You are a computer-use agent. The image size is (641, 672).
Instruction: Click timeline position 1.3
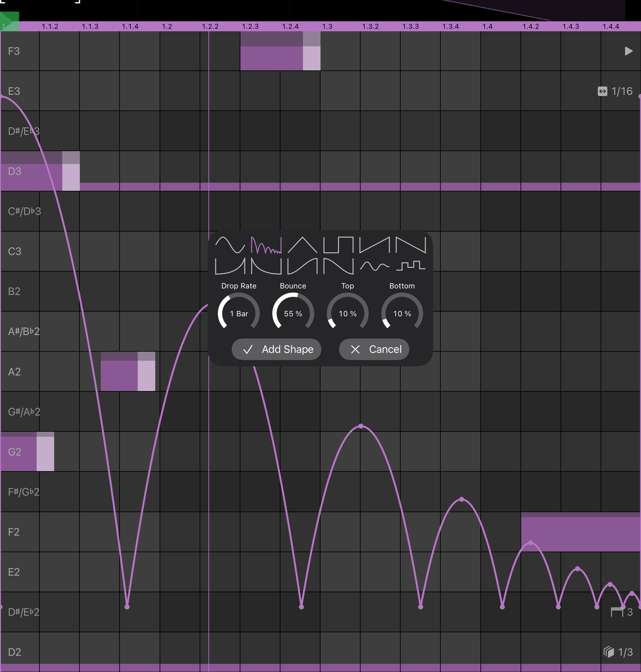[x=327, y=26]
